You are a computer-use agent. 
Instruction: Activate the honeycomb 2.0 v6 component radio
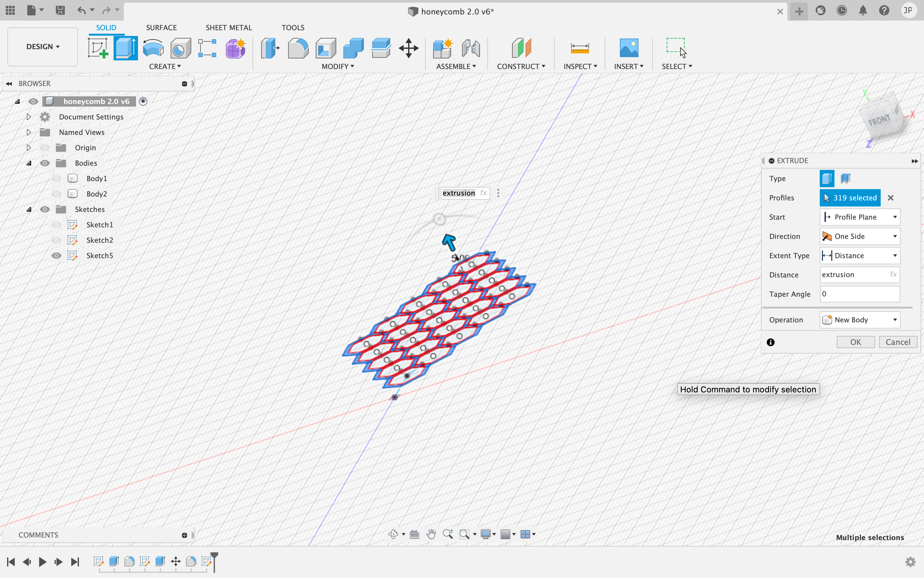[143, 101]
